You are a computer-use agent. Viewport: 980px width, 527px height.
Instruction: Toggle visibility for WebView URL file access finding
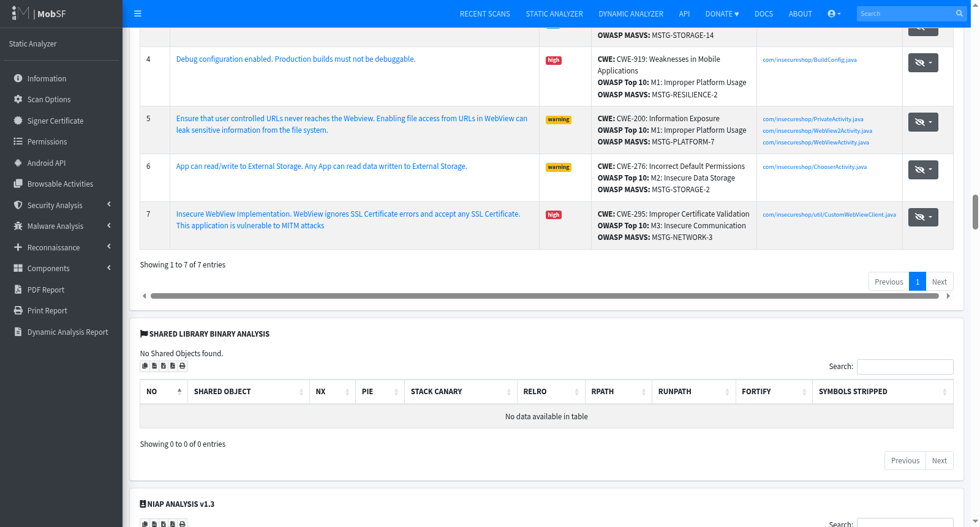(923, 122)
